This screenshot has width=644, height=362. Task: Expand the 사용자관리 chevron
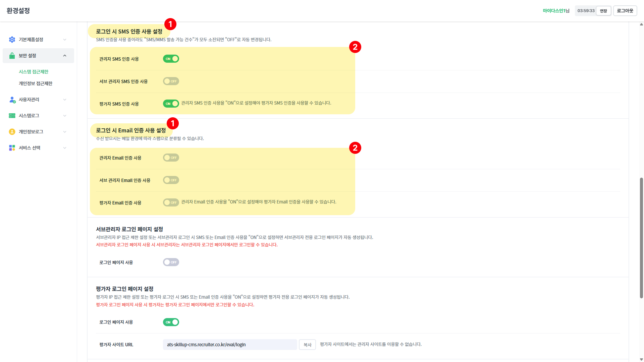(65, 100)
